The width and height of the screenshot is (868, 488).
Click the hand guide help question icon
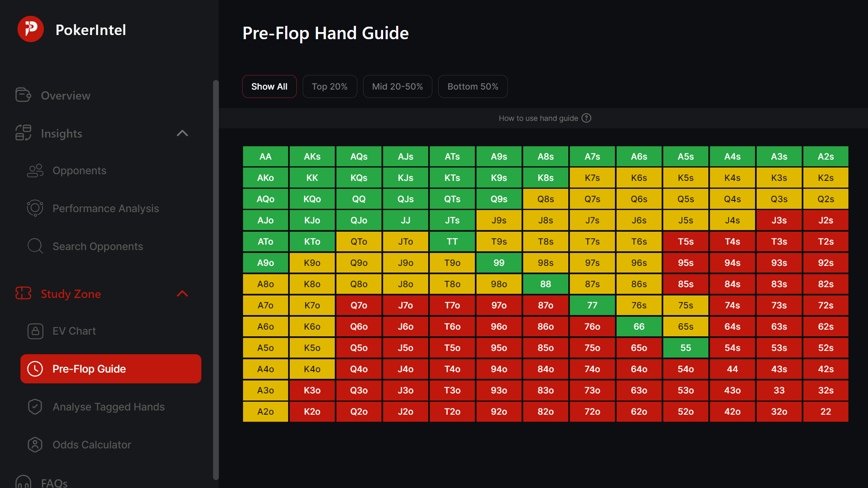[x=587, y=118]
